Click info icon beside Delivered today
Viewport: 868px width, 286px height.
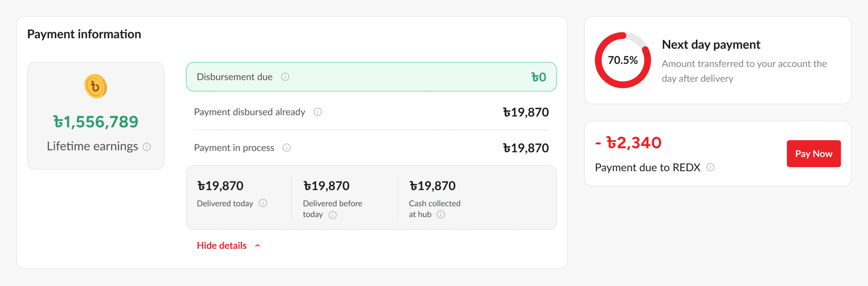[263, 203]
